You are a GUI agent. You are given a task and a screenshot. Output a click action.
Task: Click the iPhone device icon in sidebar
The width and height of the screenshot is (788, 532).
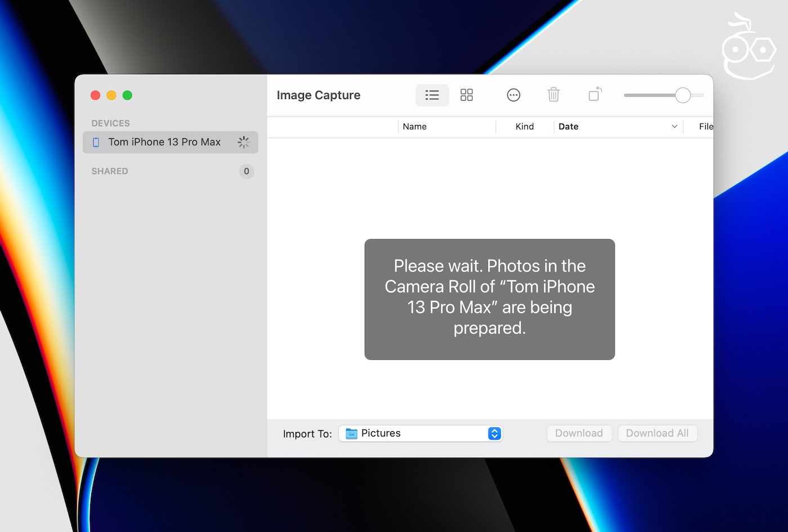[96, 142]
